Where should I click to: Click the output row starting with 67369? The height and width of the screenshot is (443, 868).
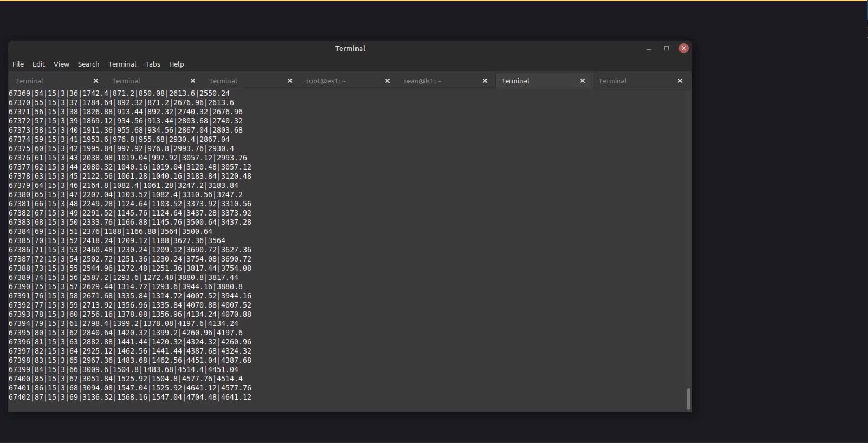tap(119, 93)
